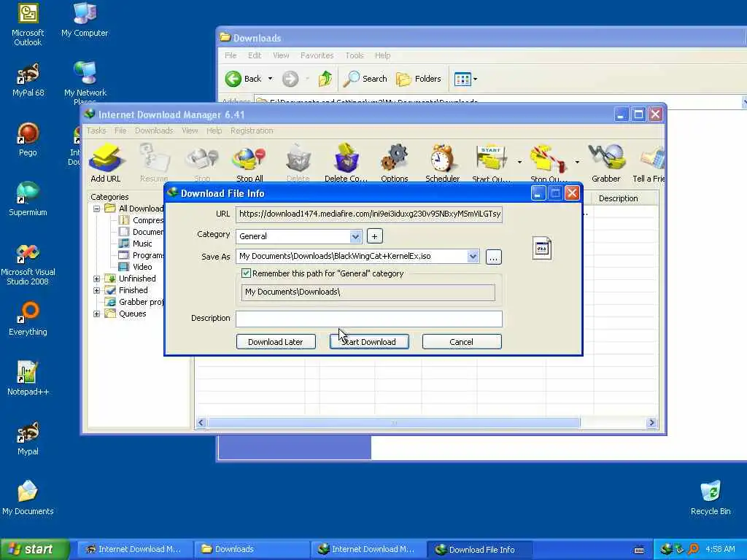Image resolution: width=747 pixels, height=560 pixels.
Task: Open the Downloads menu in IDM
Action: click(x=154, y=131)
